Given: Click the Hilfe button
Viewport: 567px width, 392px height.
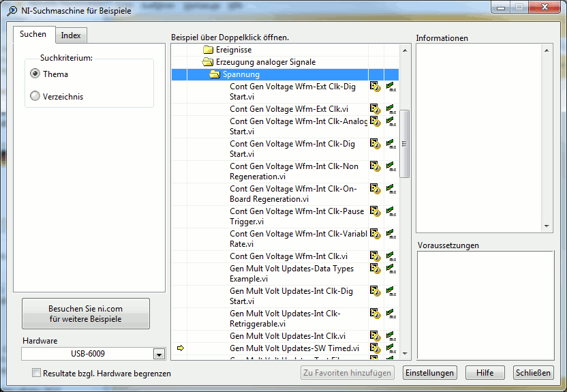Looking at the screenshot, I should point(485,373).
